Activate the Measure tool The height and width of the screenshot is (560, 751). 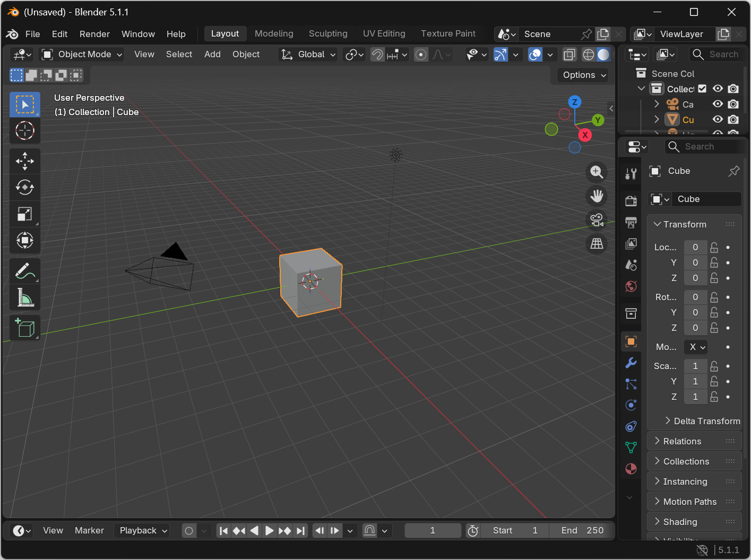(25, 297)
